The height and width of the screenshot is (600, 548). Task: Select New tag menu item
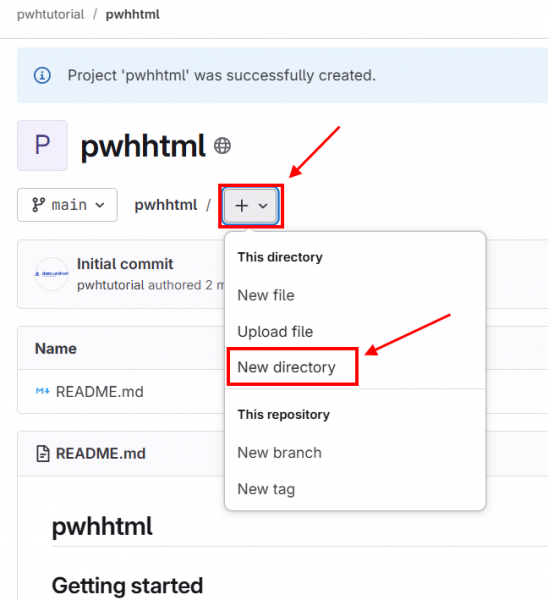266,489
